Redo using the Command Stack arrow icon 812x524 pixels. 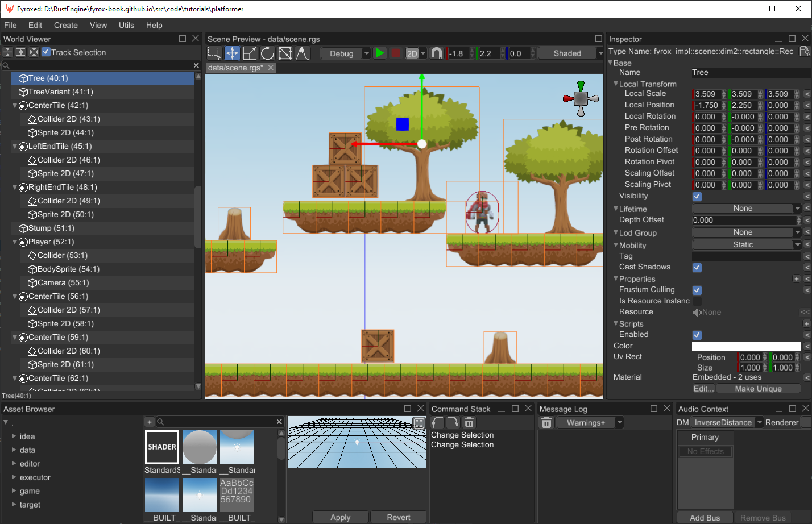453,422
